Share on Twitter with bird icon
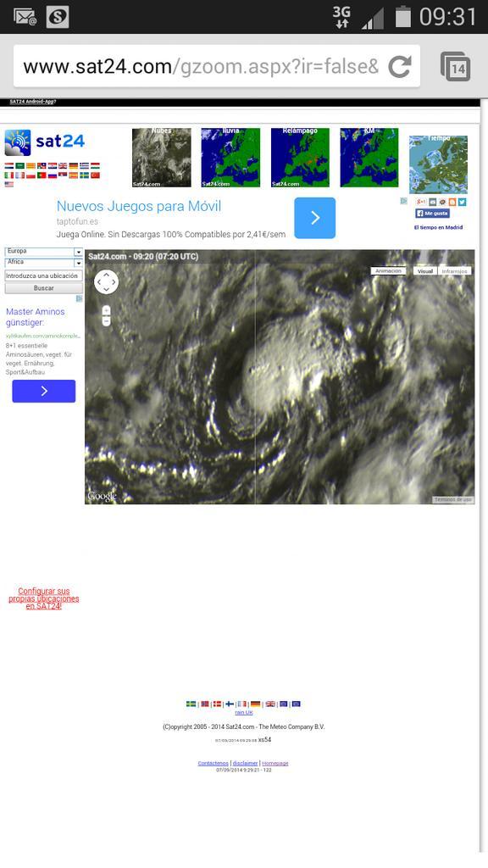488x868 pixels. pyautogui.click(x=462, y=202)
